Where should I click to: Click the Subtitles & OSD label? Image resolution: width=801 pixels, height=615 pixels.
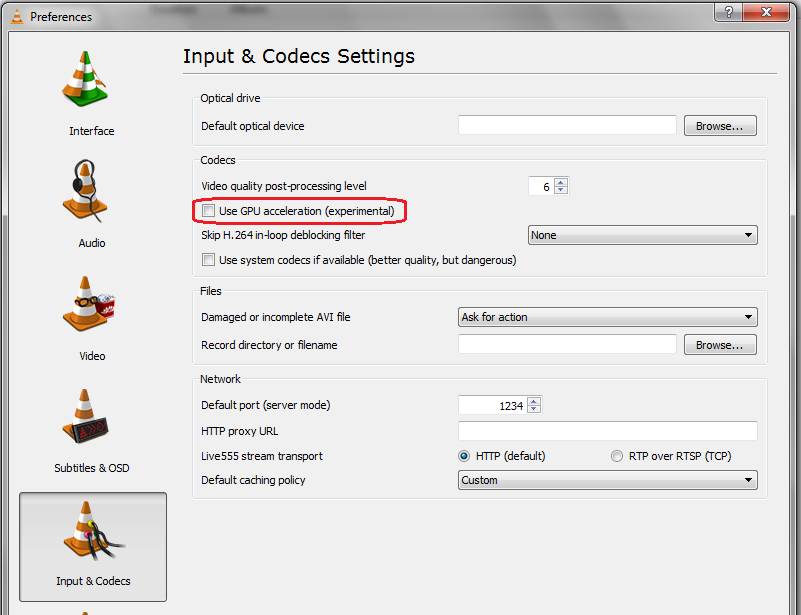pos(92,468)
